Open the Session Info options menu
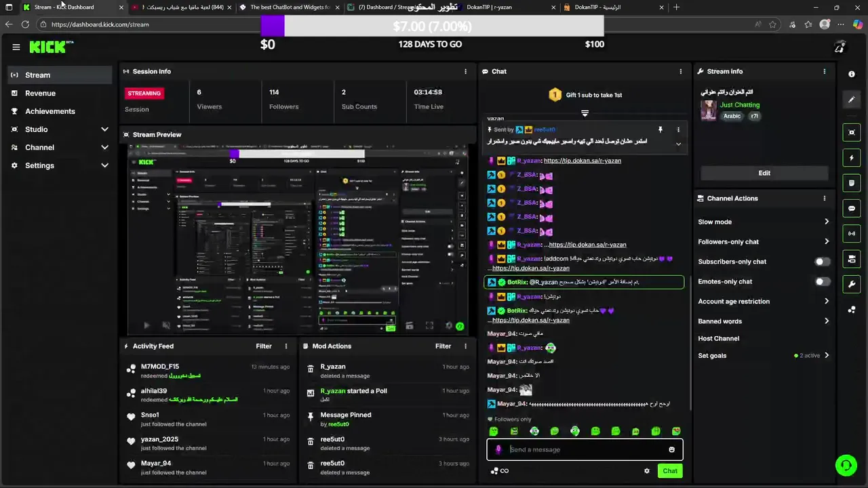868x488 pixels. 465,71
